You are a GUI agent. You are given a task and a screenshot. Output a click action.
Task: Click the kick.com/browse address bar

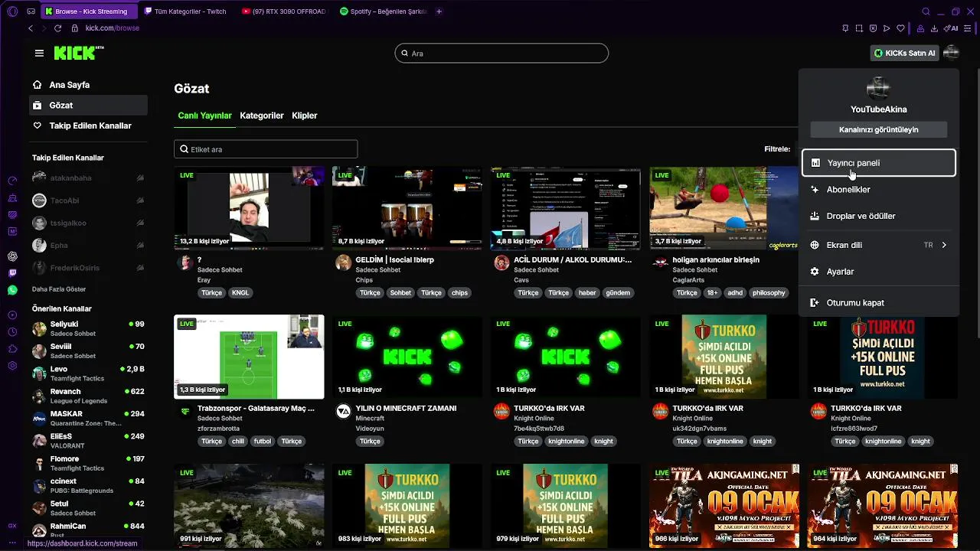pyautogui.click(x=112, y=28)
